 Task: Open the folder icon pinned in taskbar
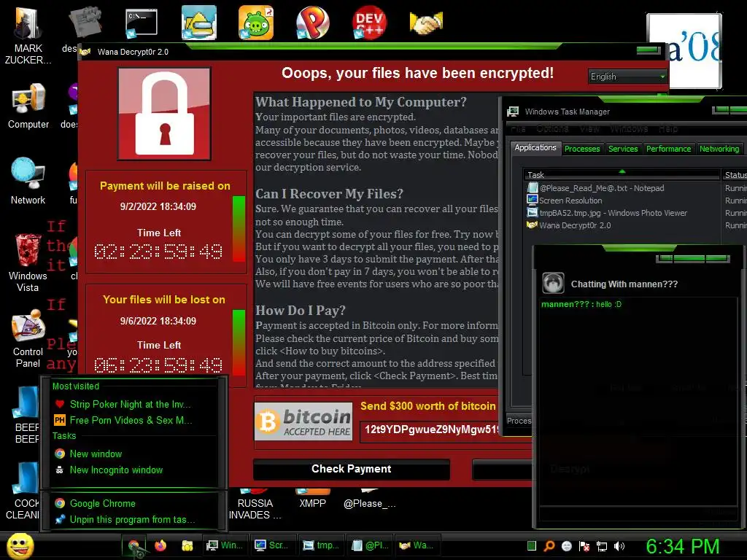[x=187, y=545]
